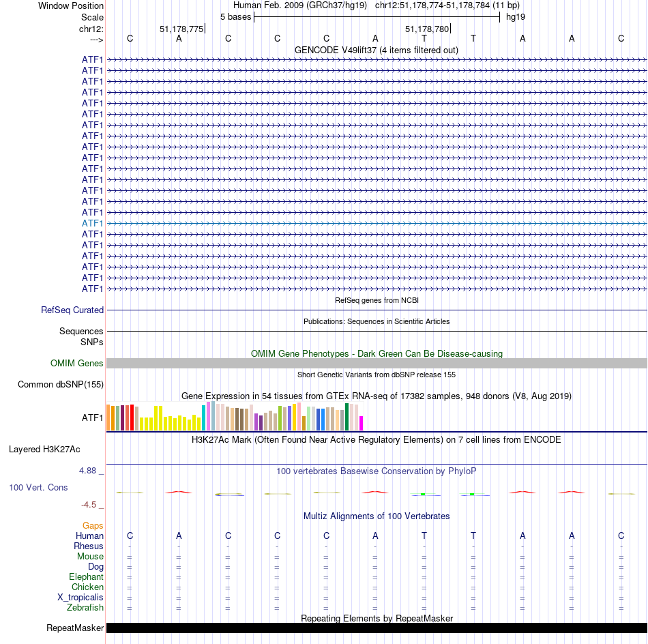Click the ATF1 label beside the GTEx bar chart
The height and width of the screenshot is (644, 648).
pyautogui.click(x=92, y=418)
